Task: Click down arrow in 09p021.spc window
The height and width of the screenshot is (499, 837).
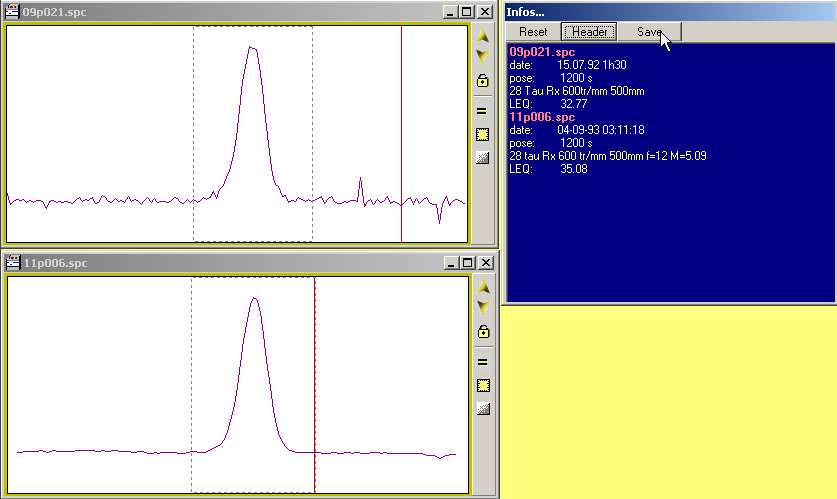Action: pos(483,56)
